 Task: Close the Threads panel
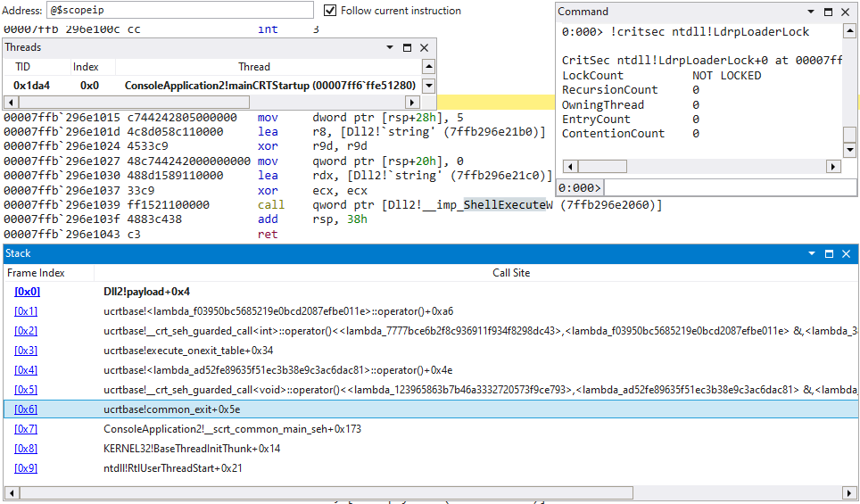pos(425,47)
